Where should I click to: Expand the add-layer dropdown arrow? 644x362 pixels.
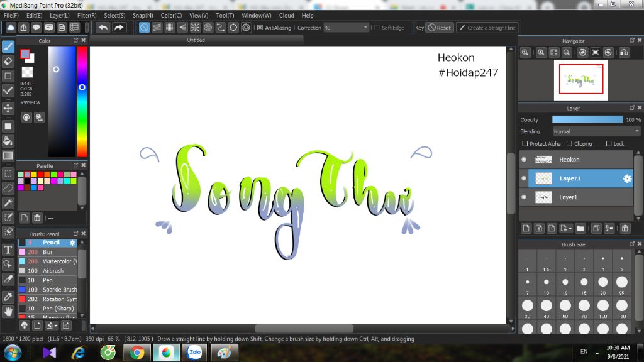[570, 229]
